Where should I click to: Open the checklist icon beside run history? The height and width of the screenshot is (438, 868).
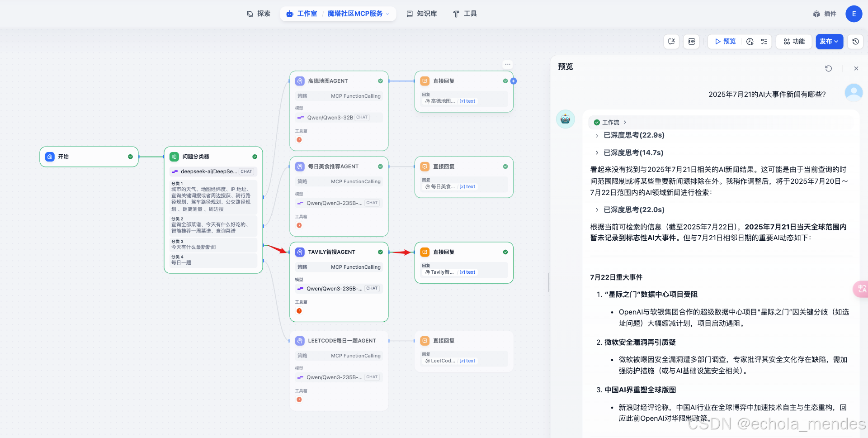(x=764, y=41)
